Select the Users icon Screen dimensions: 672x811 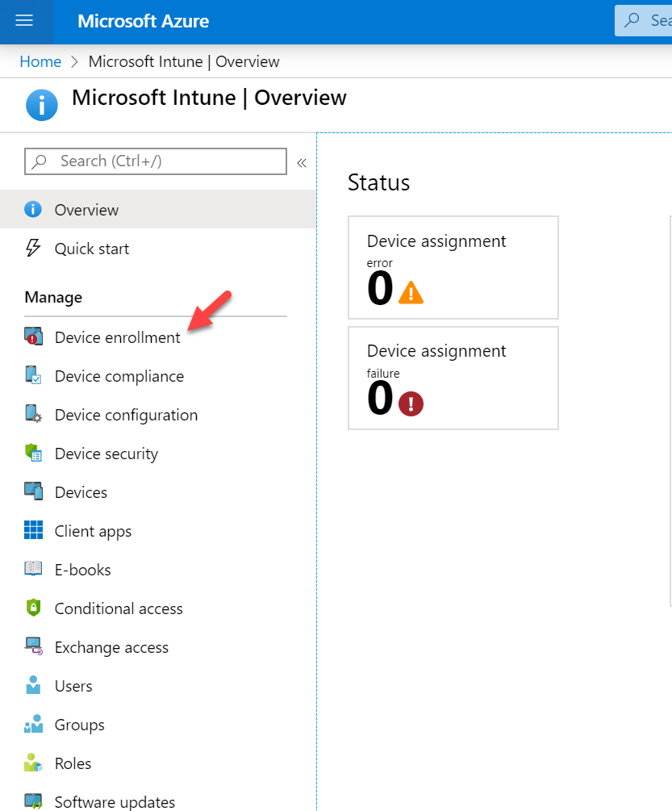pos(34,686)
